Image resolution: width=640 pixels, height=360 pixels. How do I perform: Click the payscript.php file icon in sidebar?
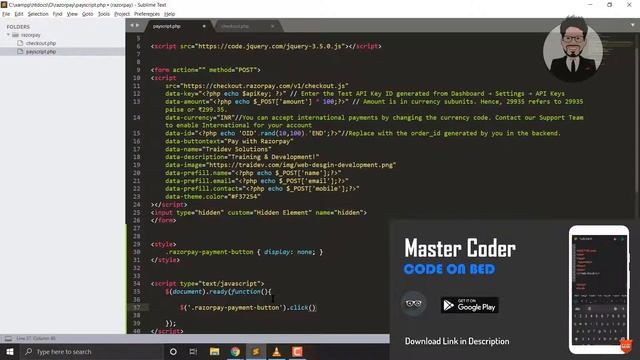tap(20, 51)
